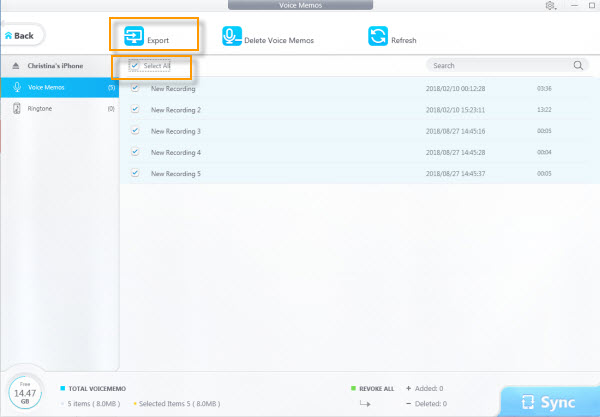Click the Export icon
600x417 pixels.
133,37
